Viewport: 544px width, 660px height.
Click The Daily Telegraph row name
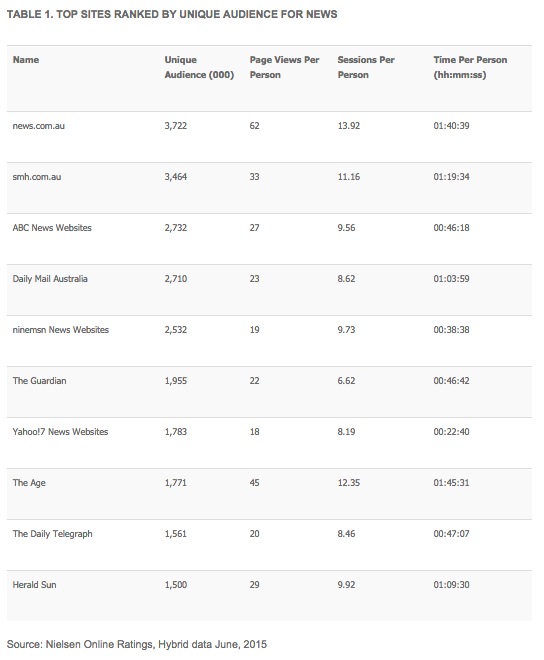click(x=53, y=534)
